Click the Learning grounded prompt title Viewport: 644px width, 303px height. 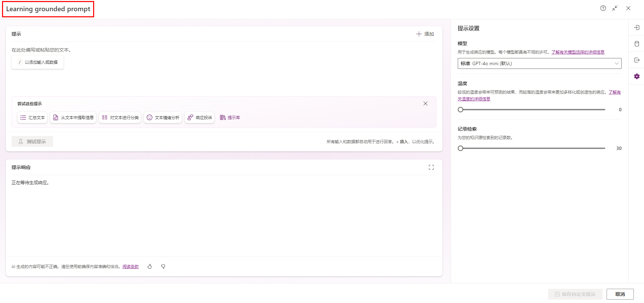click(48, 9)
